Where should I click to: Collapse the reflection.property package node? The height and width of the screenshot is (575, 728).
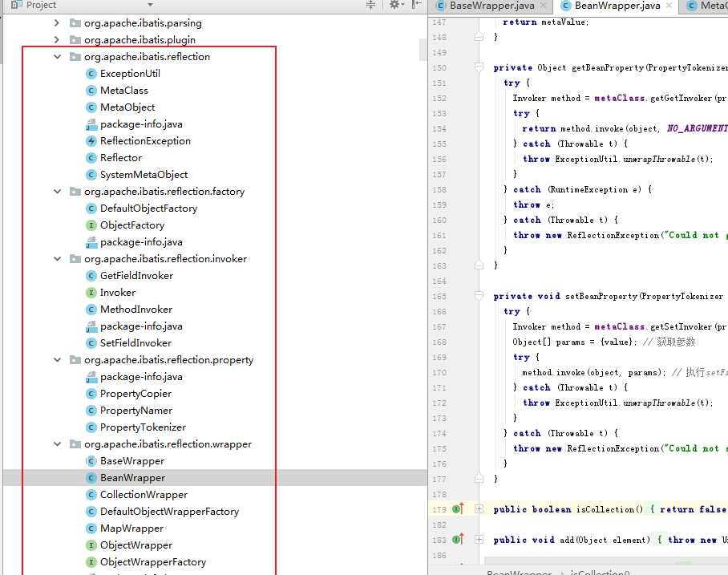57,360
